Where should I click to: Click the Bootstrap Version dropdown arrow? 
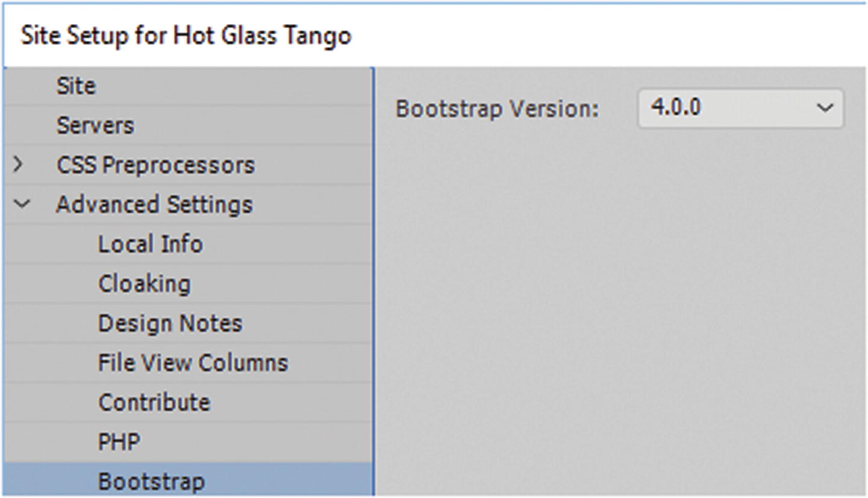825,109
